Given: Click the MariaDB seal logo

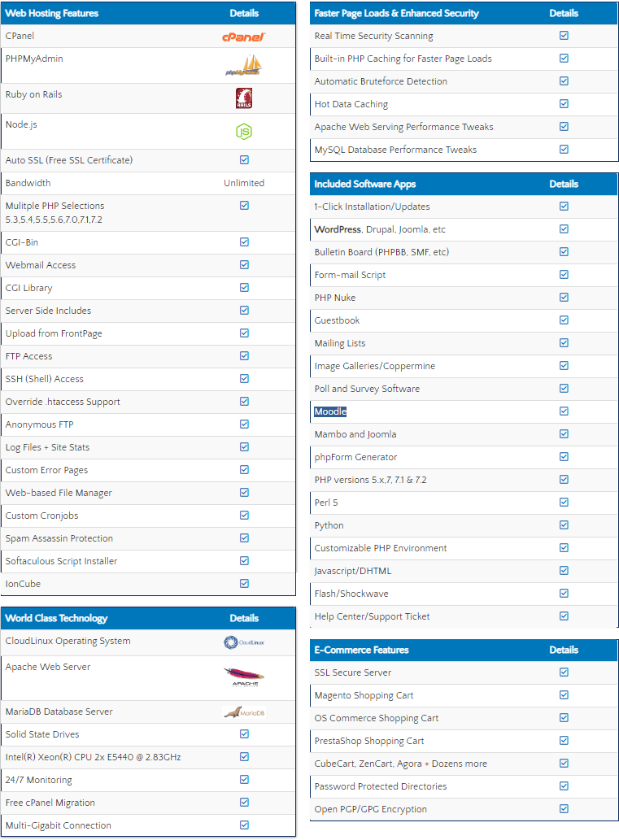Looking at the screenshot, I should click(244, 712).
